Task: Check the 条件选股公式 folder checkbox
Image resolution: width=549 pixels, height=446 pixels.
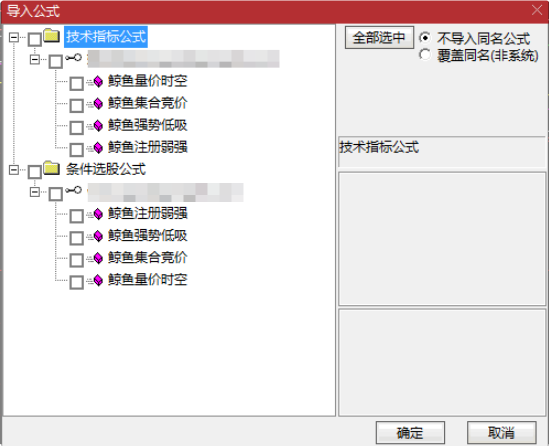Action: pyautogui.click(x=35, y=172)
